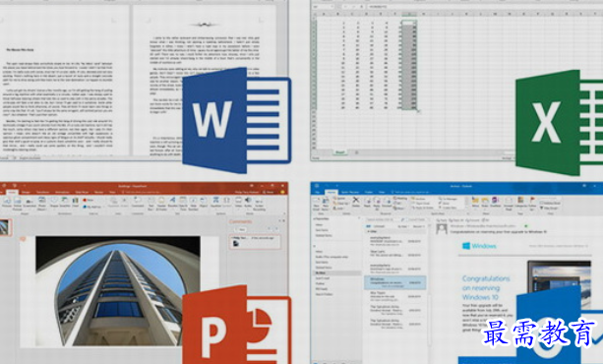Open By Date sort dropdown in Outlook
The width and height of the screenshot is (603, 364).
point(403,226)
